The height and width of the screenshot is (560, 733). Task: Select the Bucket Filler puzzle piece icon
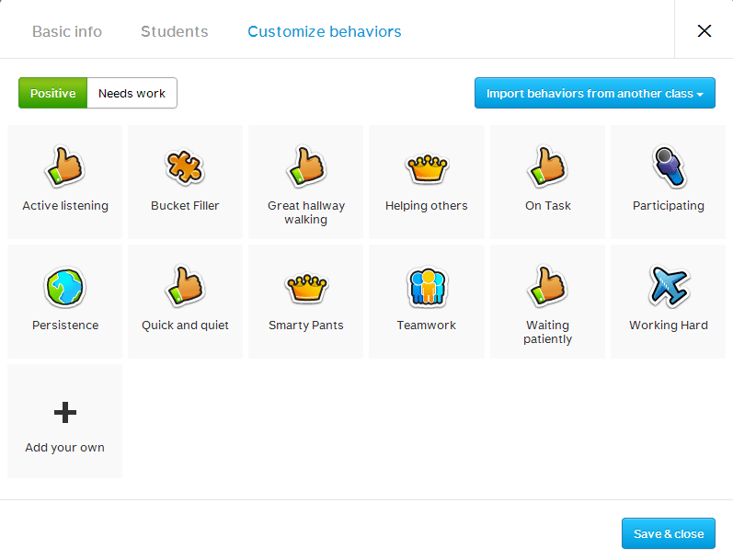pyautogui.click(x=185, y=167)
